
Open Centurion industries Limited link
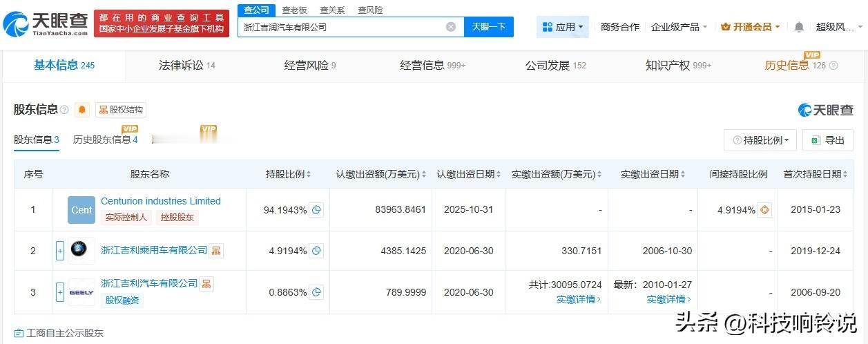click(x=161, y=201)
